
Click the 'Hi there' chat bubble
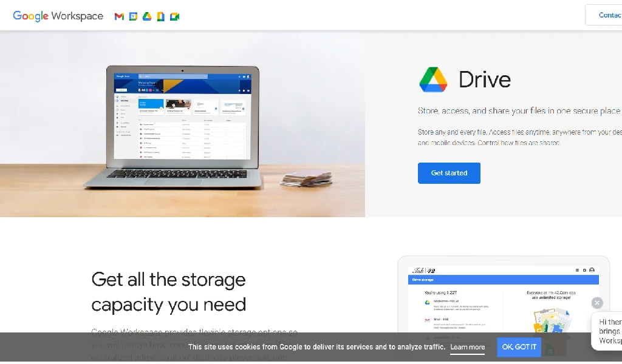click(x=607, y=331)
